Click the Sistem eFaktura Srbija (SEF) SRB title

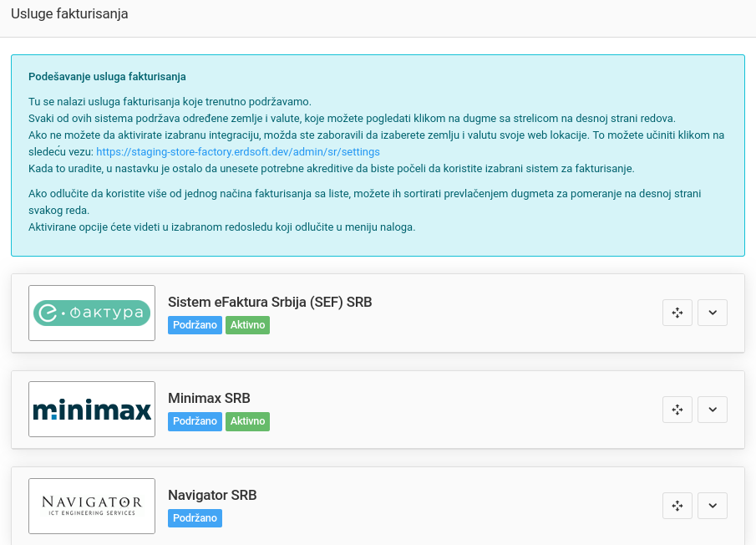(270, 303)
